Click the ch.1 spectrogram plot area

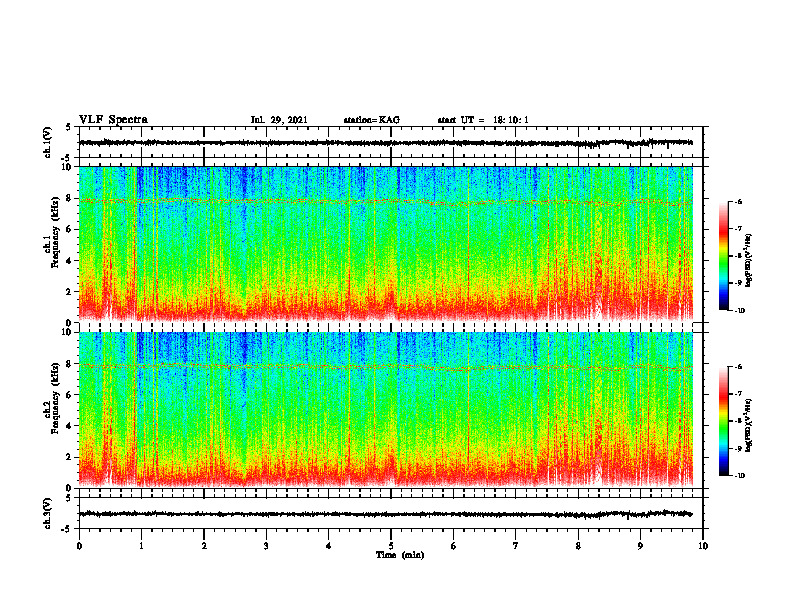pos(386,244)
